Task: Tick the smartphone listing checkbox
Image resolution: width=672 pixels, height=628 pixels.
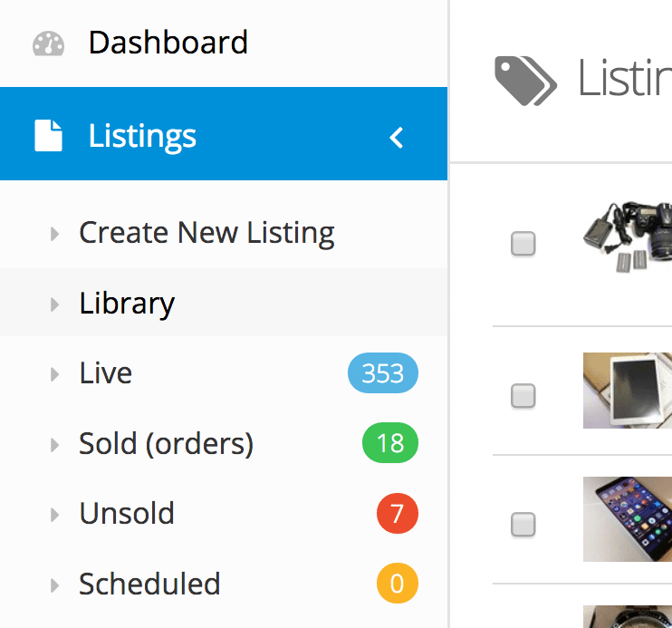Action: click(x=523, y=524)
